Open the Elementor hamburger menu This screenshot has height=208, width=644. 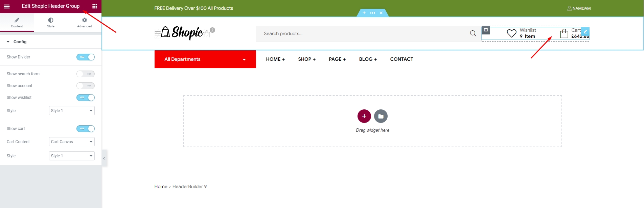pos(7,6)
